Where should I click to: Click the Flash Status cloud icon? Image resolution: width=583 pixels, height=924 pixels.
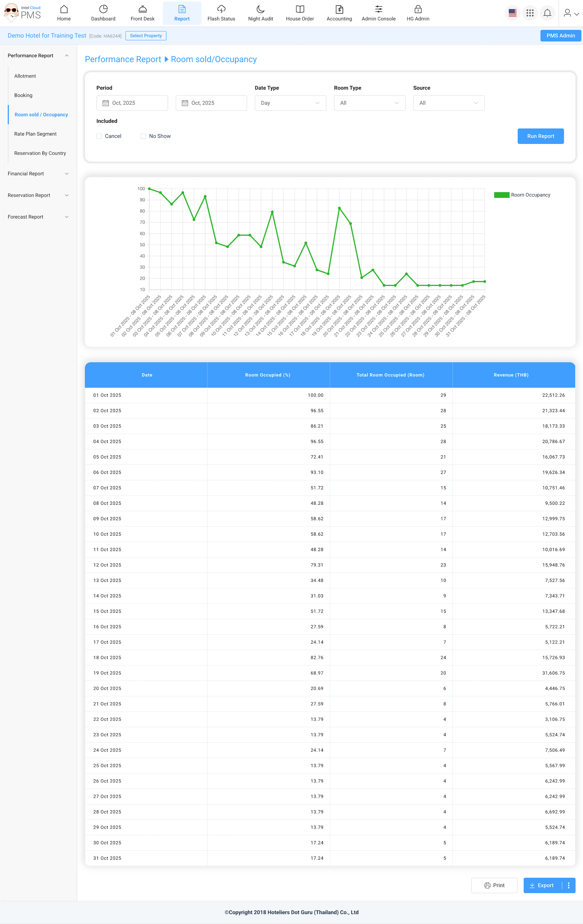click(x=221, y=9)
